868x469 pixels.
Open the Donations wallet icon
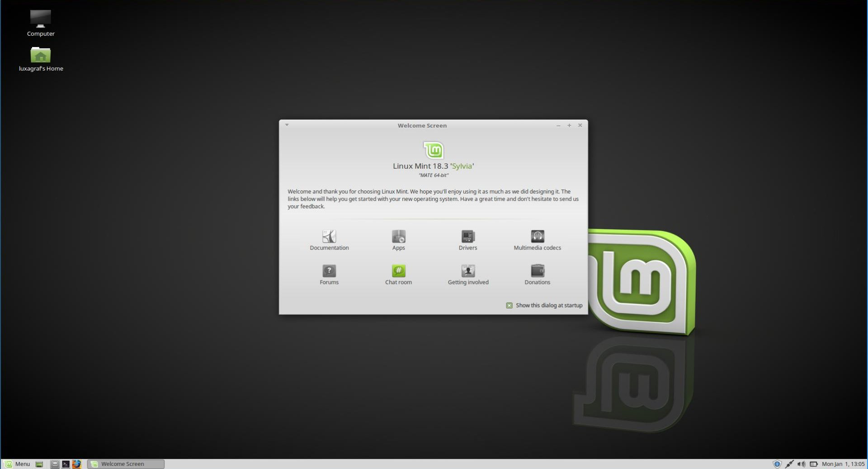point(538,271)
